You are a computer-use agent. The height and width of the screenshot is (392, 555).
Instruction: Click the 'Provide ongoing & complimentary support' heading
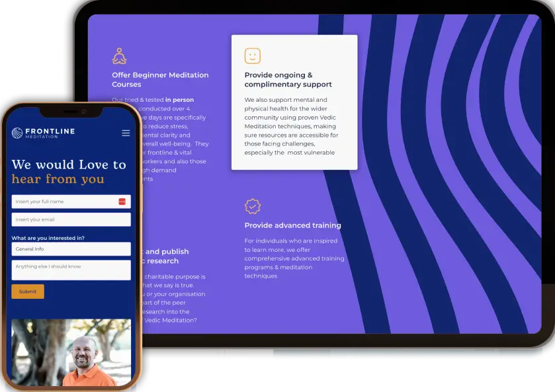point(288,79)
